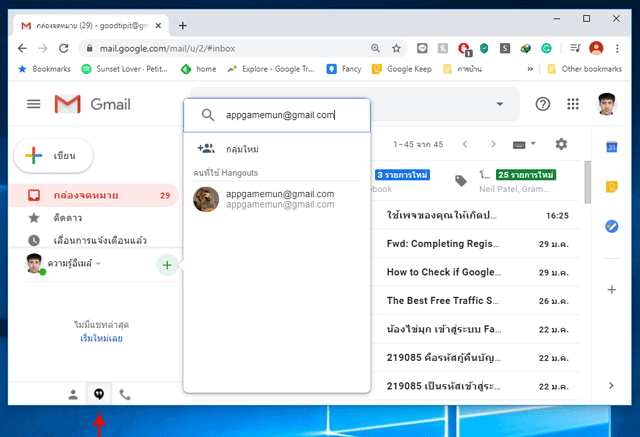Click the inbox vertical scrollbar
Image resolution: width=640 pixels, height=437 pixels.
coord(588,182)
